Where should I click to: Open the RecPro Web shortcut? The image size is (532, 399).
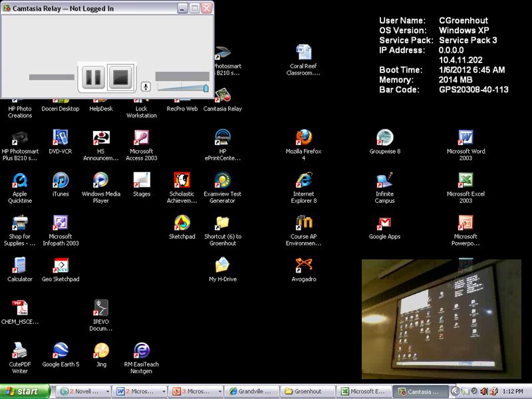tap(182, 106)
